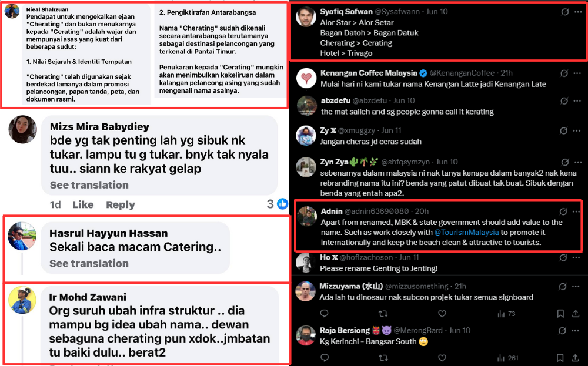
Task: Open Kenangan Coffee Malaysia profile avatar
Action: 306,78
